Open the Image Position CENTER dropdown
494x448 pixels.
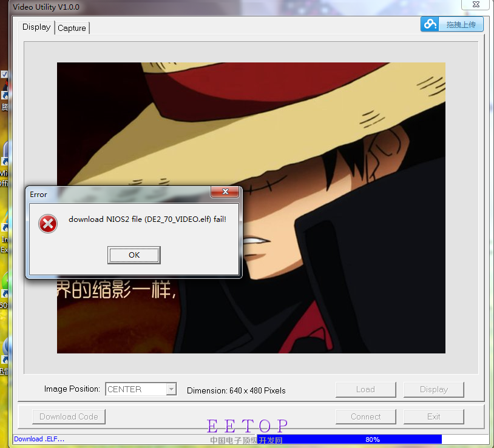click(141, 389)
